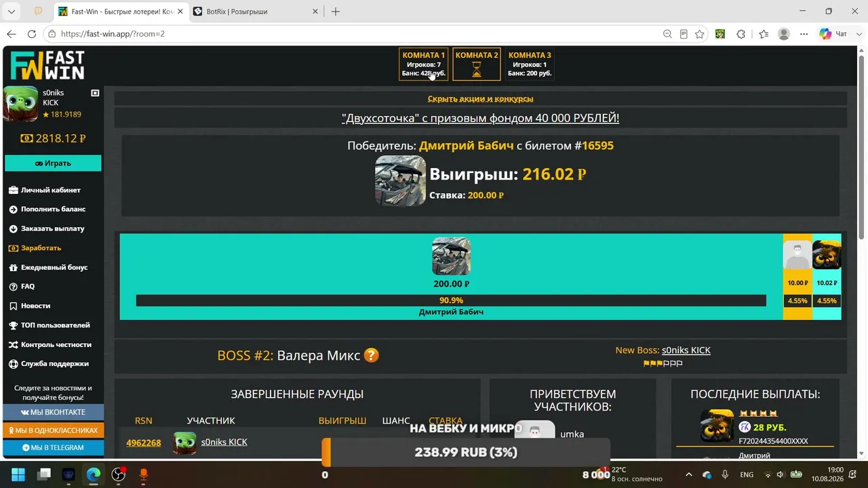Open New Boss s0niks KICK link
The width and height of the screenshot is (868, 488).
[x=686, y=350]
